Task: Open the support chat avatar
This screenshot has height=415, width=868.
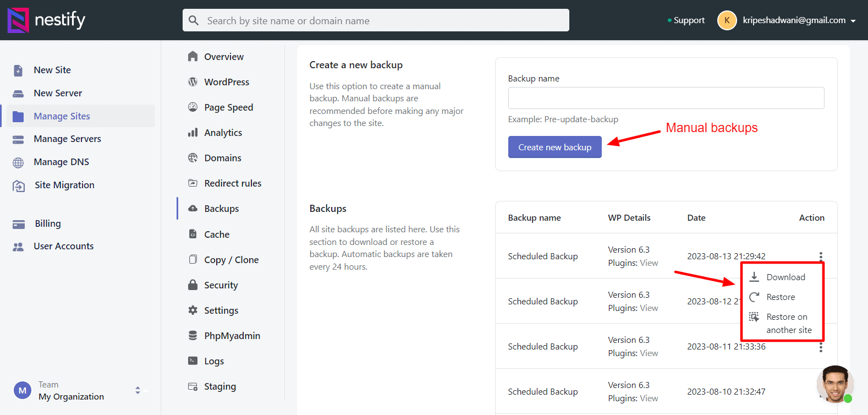Action: [835, 384]
